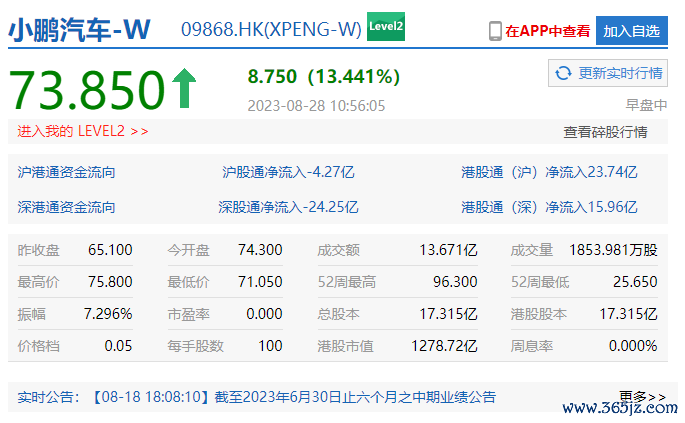Image resolution: width=685 pixels, height=423 pixels.
Task: Click the 更新实时行情 button
Action: click(x=608, y=73)
